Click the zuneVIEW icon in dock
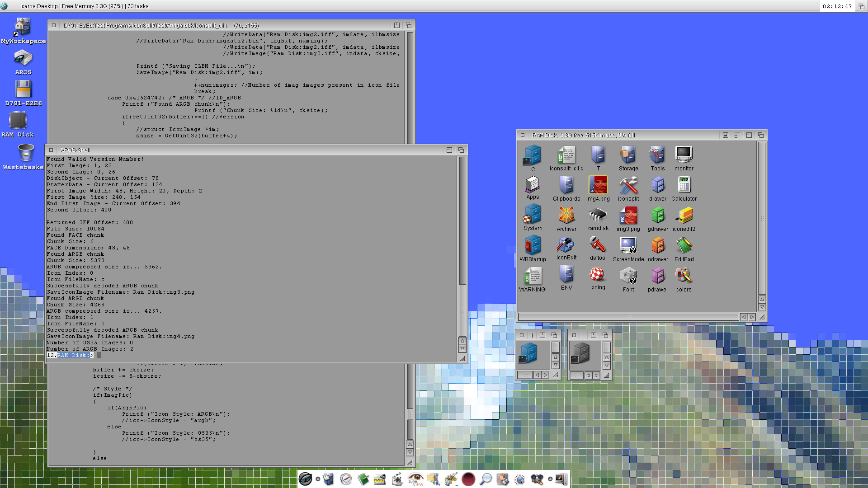Screen dimensions: 868x488 (415, 479)
